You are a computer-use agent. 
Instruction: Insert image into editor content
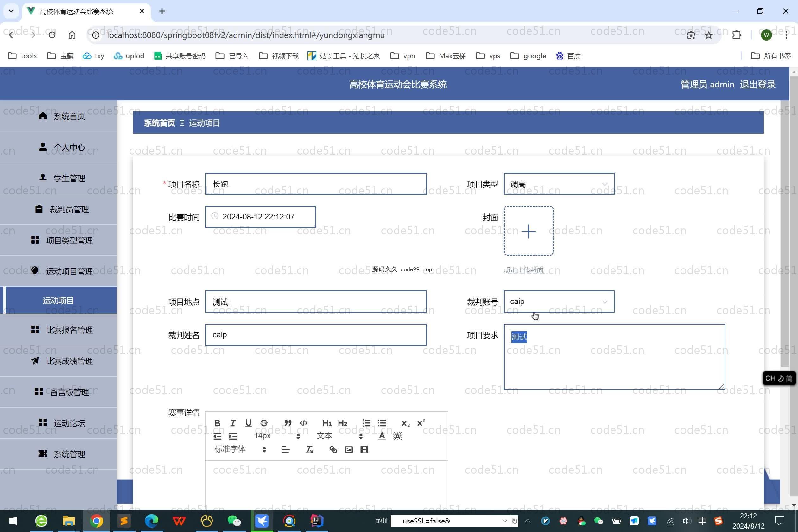click(x=349, y=450)
